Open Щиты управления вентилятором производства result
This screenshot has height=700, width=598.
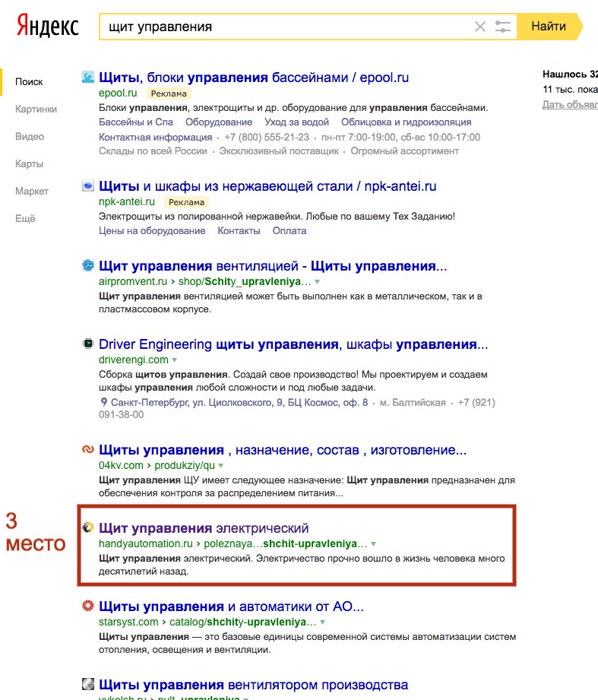click(254, 684)
